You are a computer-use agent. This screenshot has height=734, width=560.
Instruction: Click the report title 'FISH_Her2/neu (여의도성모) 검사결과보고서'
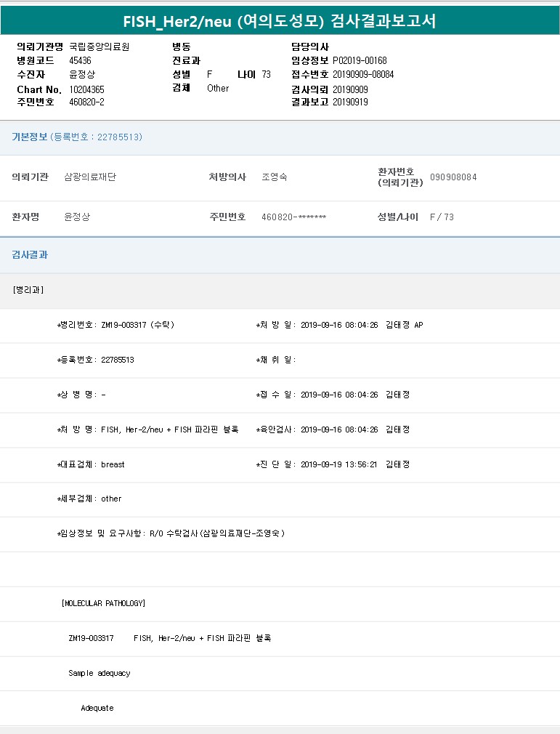(x=280, y=21)
